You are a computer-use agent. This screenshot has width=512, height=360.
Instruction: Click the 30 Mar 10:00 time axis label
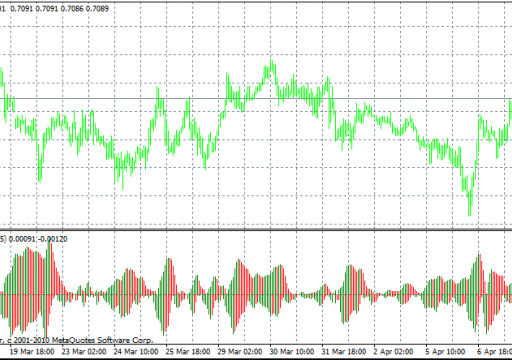tap(292, 352)
